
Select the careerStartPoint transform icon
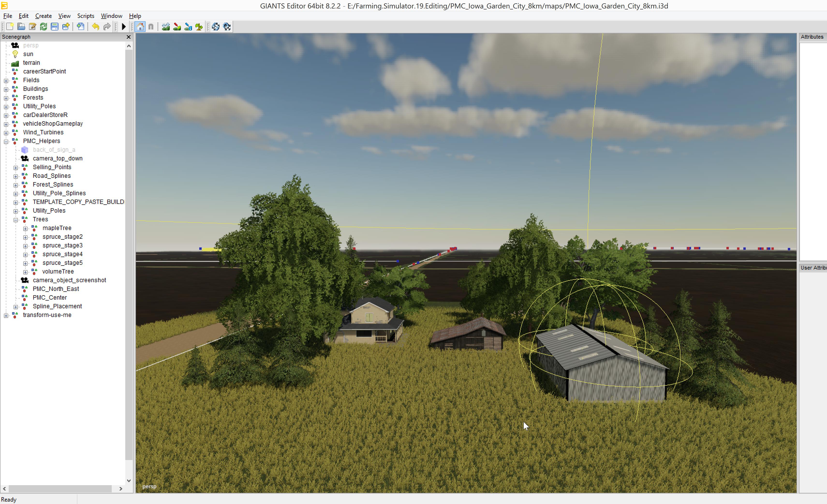point(15,72)
